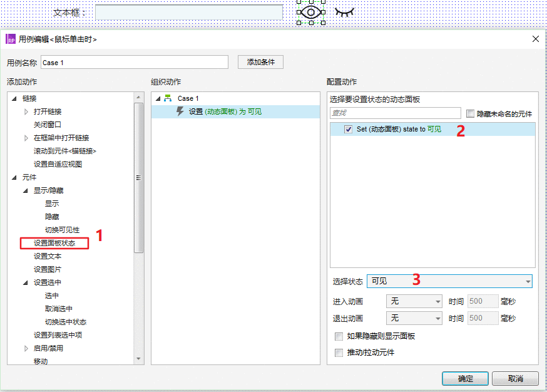
Task: Select the 设置列表选中项 action
Action: tap(58, 335)
